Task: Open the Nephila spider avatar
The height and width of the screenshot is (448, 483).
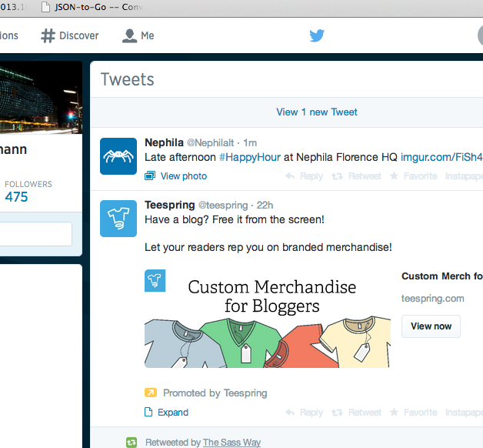Action: (x=118, y=156)
